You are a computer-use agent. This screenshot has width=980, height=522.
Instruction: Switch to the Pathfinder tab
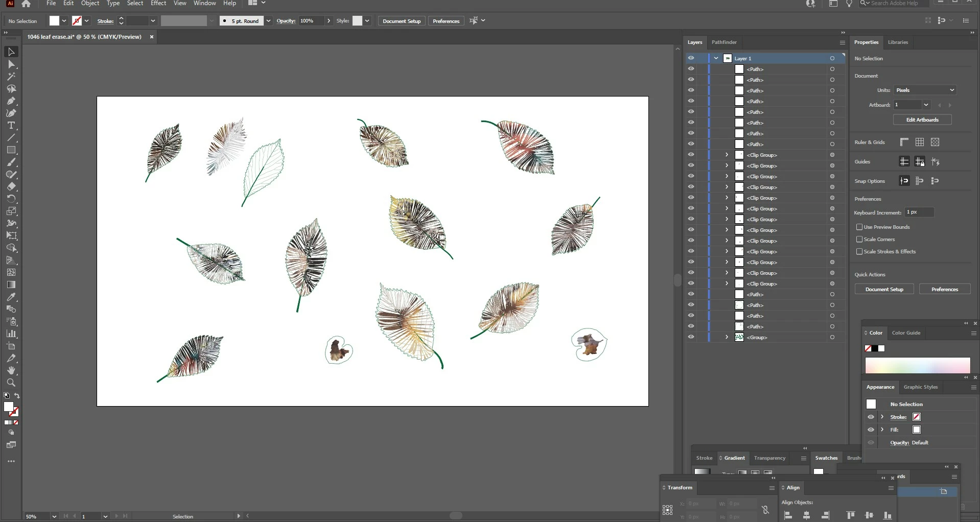[x=724, y=42]
